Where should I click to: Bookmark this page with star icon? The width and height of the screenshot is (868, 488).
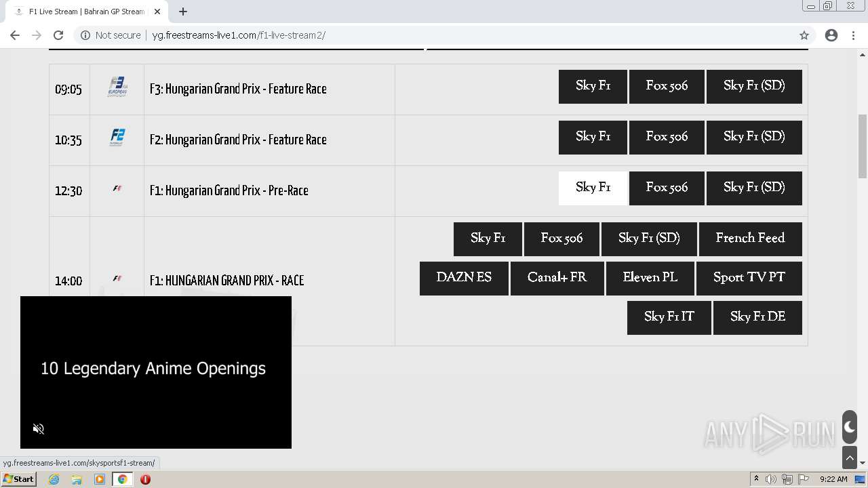click(x=804, y=35)
